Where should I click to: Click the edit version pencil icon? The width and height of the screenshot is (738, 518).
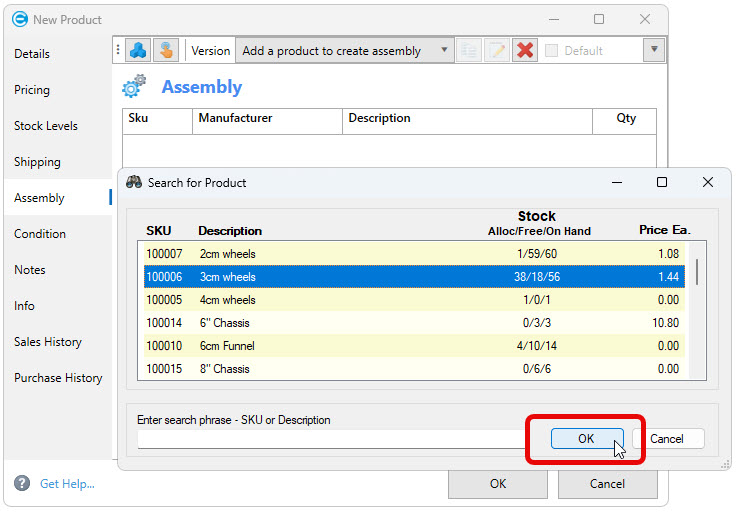(497, 50)
